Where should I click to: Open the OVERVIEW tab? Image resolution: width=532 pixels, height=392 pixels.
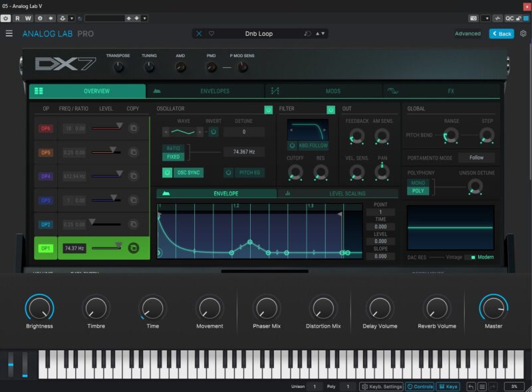88,91
